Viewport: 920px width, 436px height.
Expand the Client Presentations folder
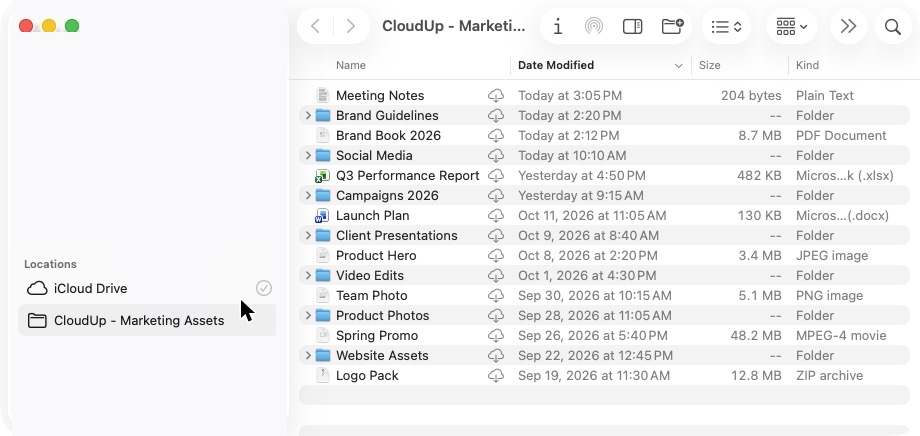[x=308, y=235]
